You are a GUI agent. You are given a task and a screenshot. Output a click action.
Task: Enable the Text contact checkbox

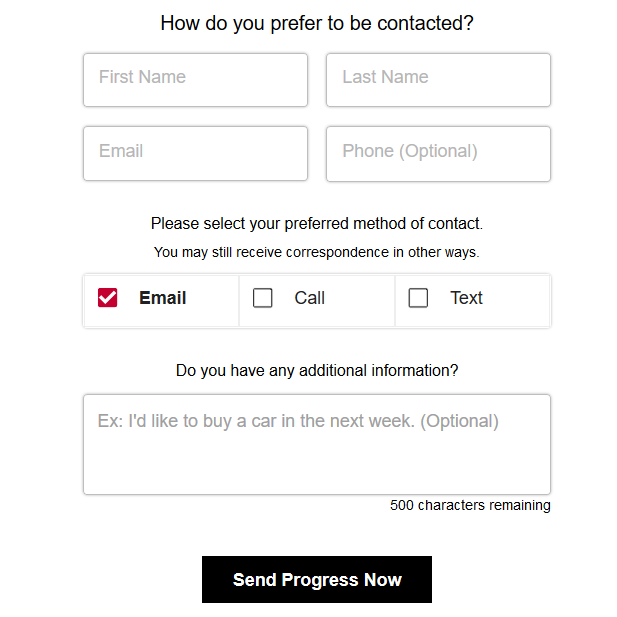click(419, 298)
